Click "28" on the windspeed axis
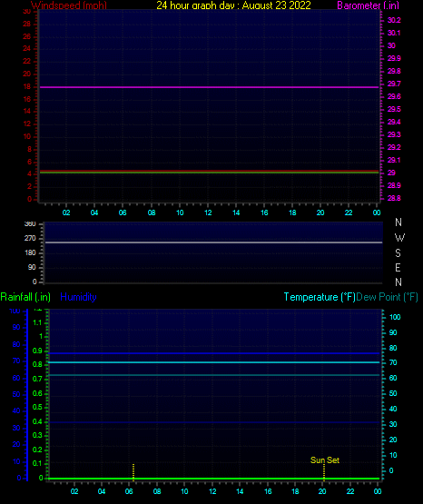Viewport: 423px width, 504px height. coord(27,25)
